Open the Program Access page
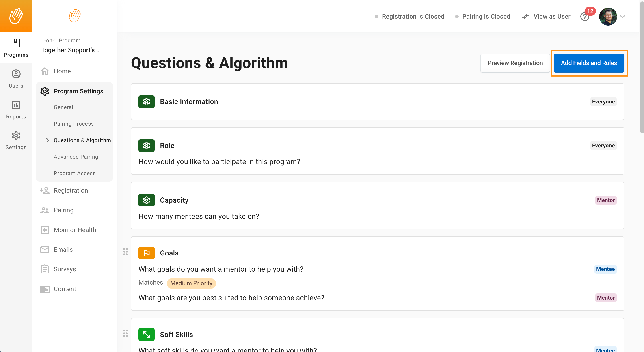This screenshot has width=644, height=352. (x=75, y=173)
